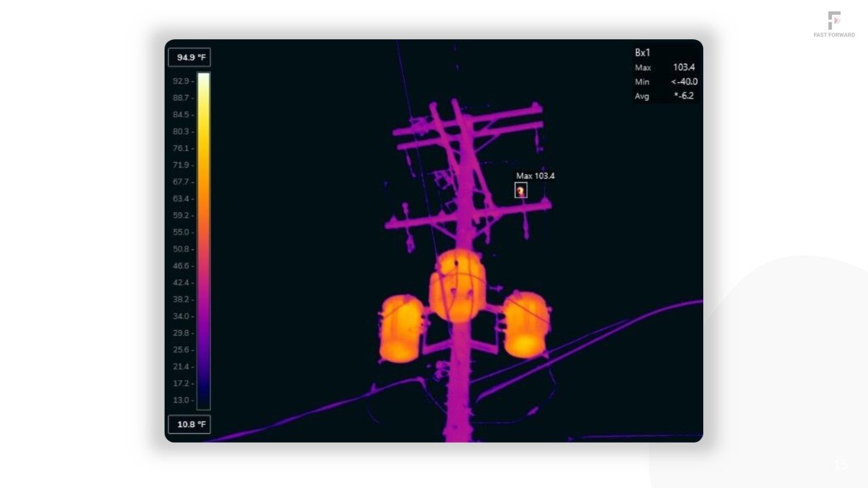Click the center transformer on the pole
The image size is (868, 488).
pyautogui.click(x=458, y=285)
